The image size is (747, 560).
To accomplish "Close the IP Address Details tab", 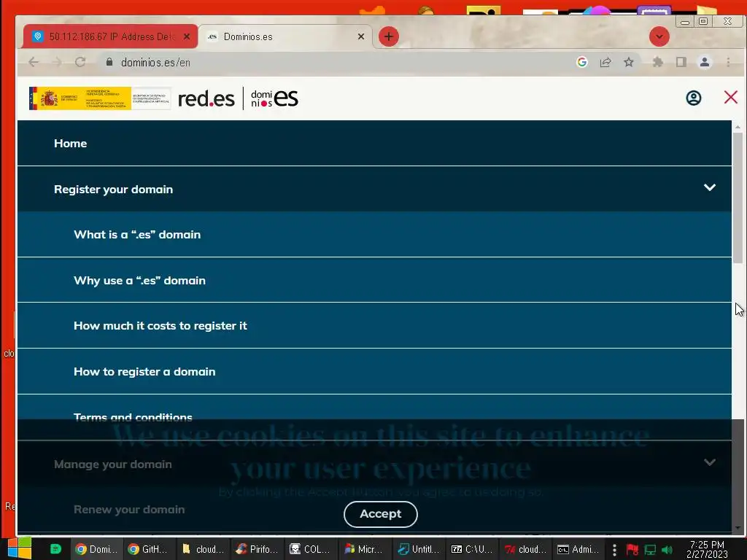I will click(x=187, y=36).
